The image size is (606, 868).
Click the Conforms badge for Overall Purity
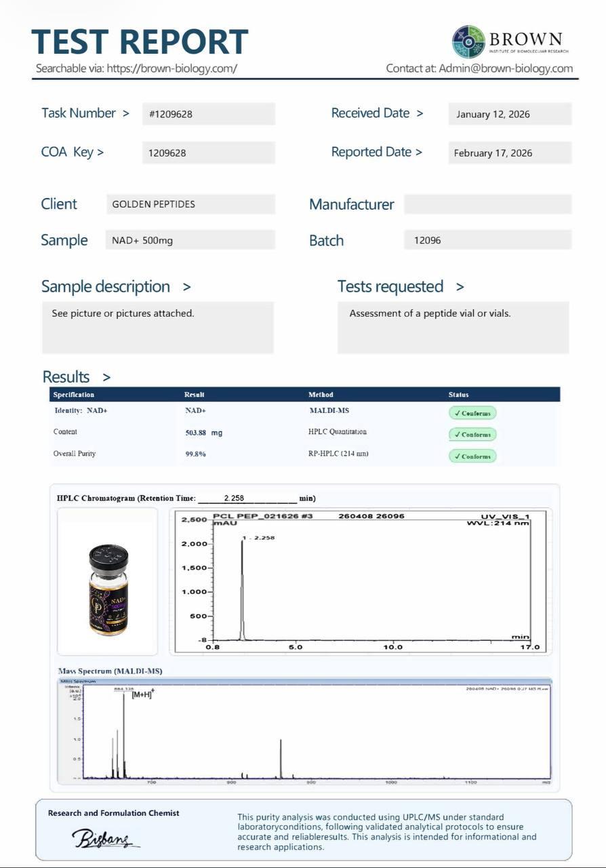click(x=472, y=456)
